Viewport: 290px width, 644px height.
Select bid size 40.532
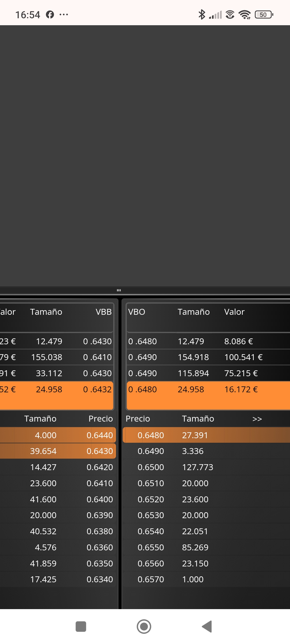pos(43,531)
